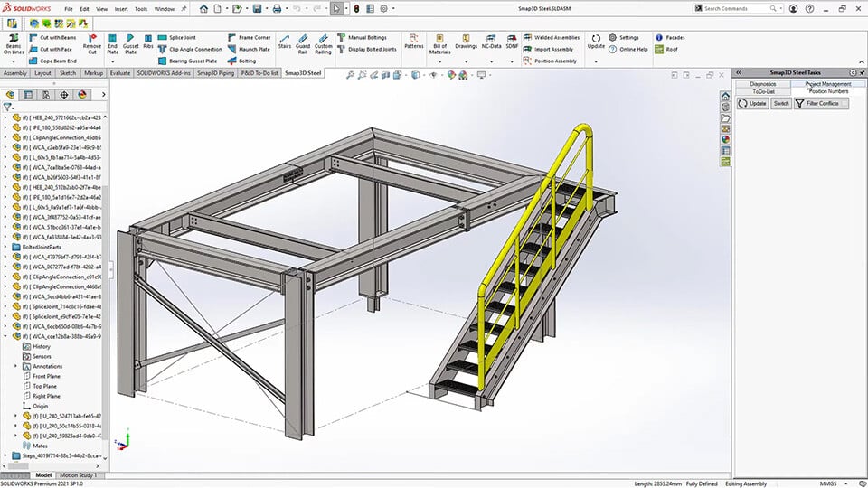Open the Appearances tab in task pane

coord(725,139)
